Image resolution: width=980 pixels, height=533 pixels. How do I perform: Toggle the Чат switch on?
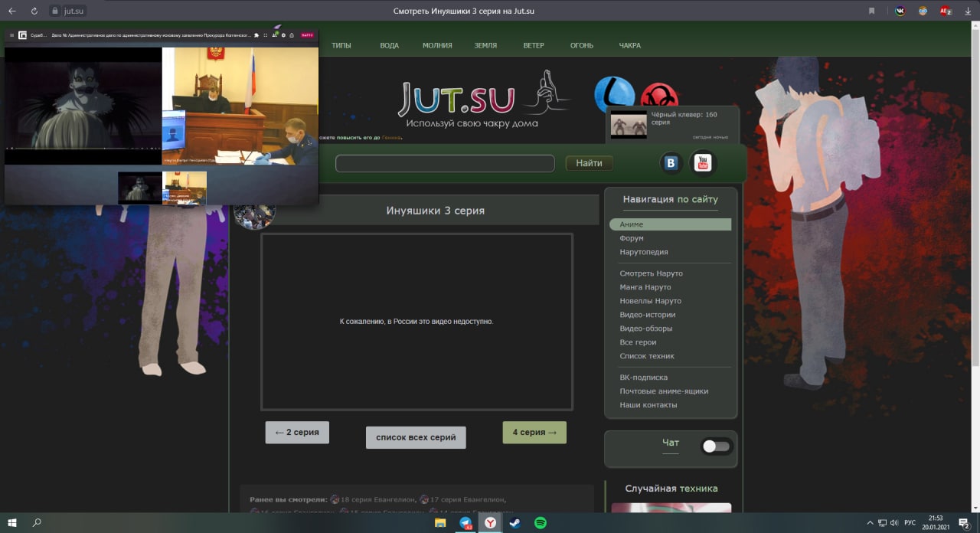[717, 446]
